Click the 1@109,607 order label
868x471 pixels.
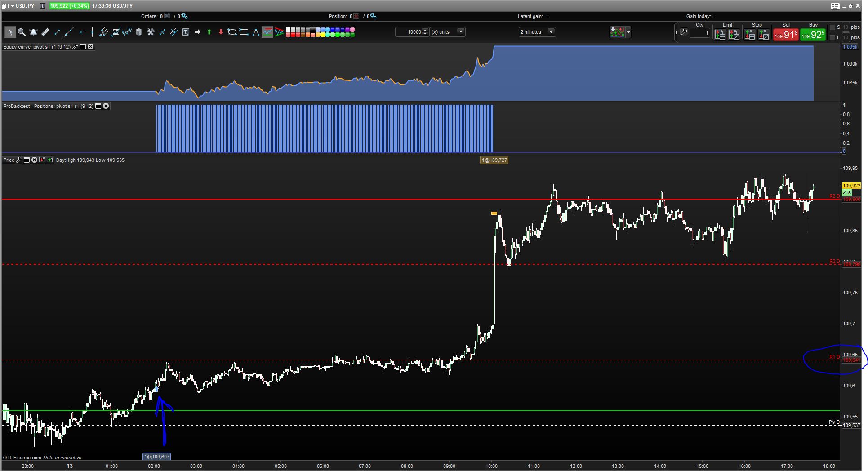click(x=157, y=457)
